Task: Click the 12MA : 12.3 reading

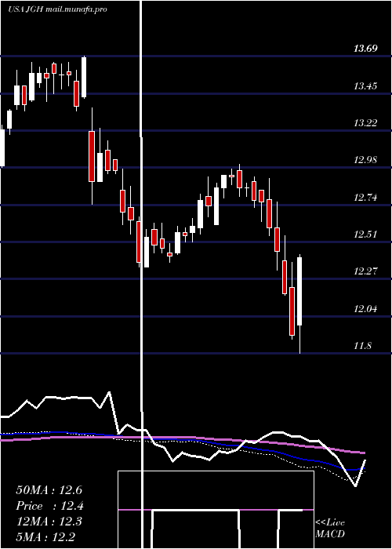Action: [x=49, y=522]
